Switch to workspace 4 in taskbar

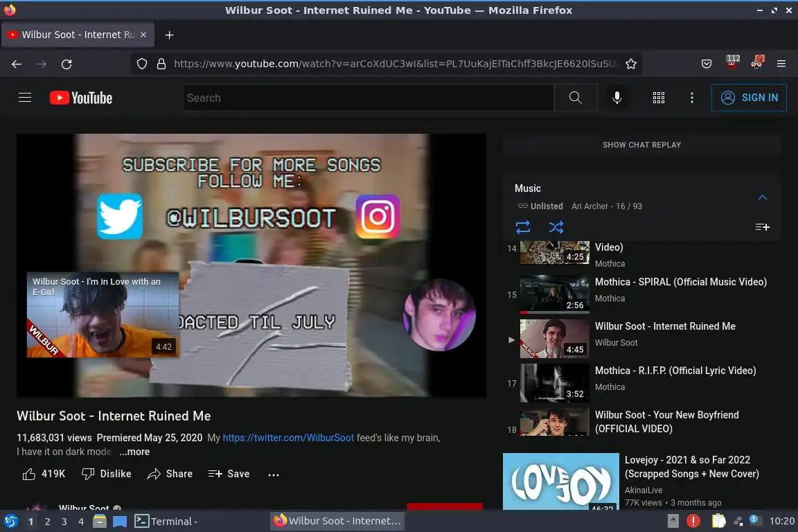click(x=81, y=522)
